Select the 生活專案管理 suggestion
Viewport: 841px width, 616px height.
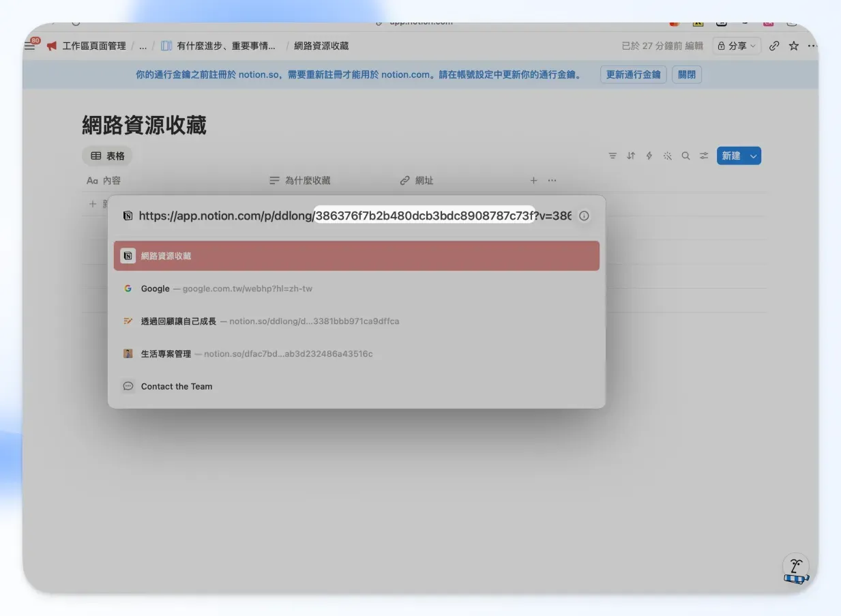357,353
